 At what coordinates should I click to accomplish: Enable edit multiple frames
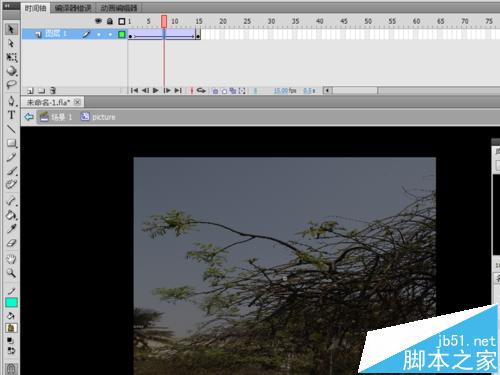(x=233, y=91)
